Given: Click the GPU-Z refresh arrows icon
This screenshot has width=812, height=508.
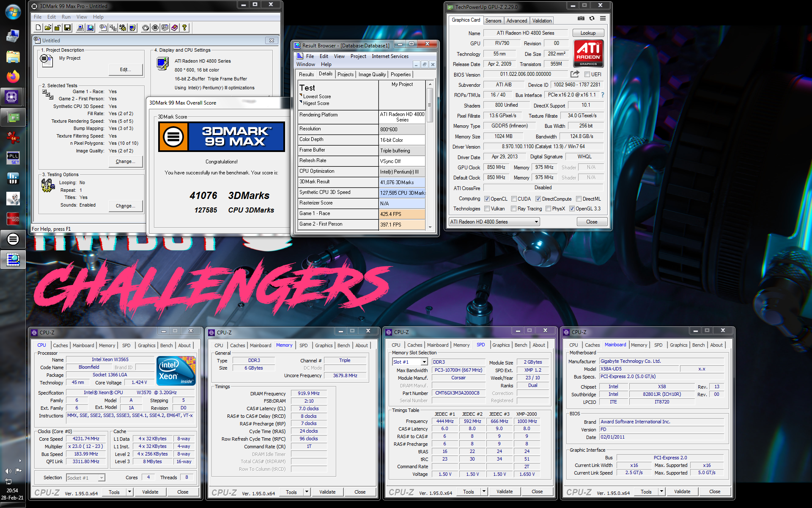Looking at the screenshot, I should tap(592, 19).
